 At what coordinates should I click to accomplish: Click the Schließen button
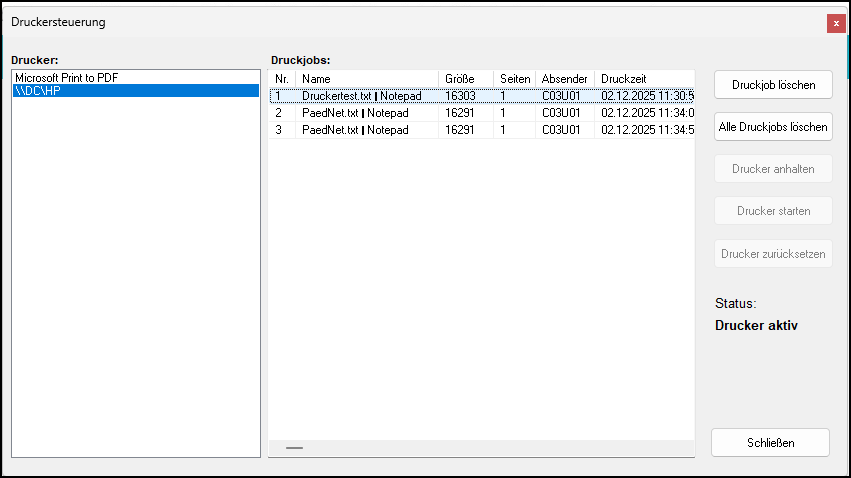[770, 442]
